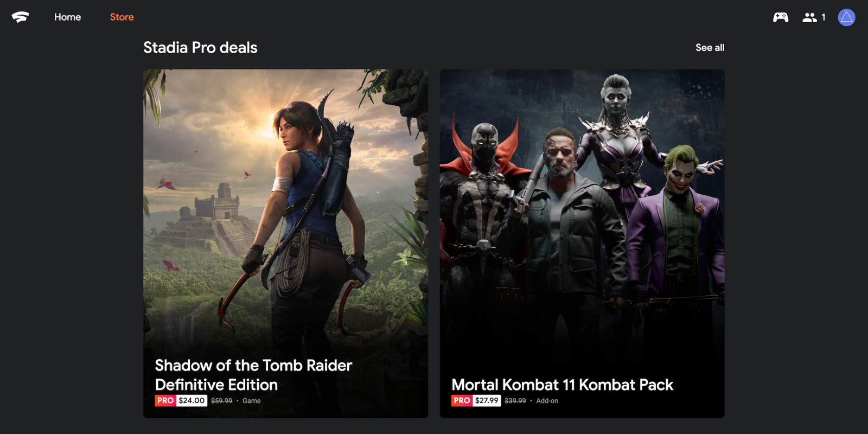Screen dimensions: 868x434
Task: Click the Stadia logo icon
Action: pos(20,17)
